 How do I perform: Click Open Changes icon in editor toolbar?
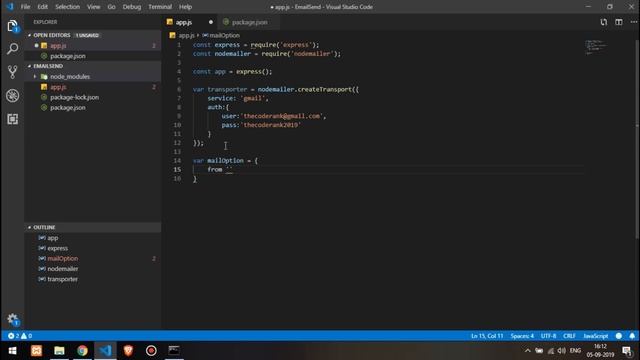(x=603, y=22)
